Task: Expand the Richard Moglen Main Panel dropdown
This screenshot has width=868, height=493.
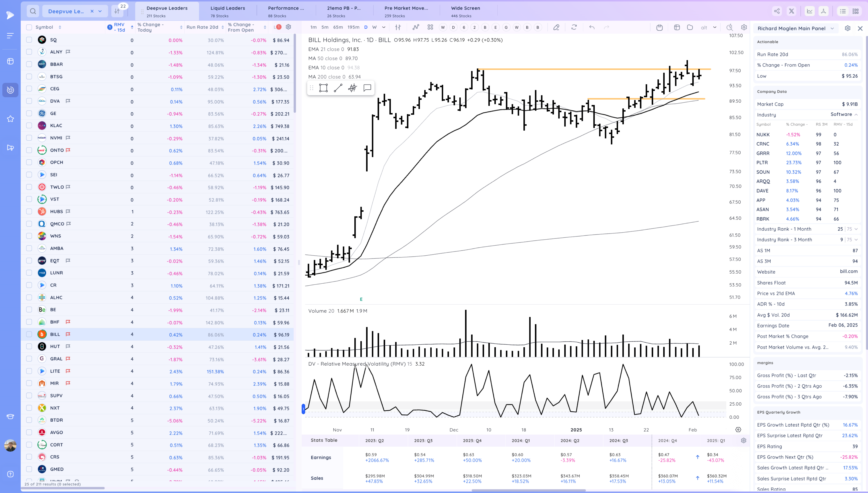Action: coord(832,28)
